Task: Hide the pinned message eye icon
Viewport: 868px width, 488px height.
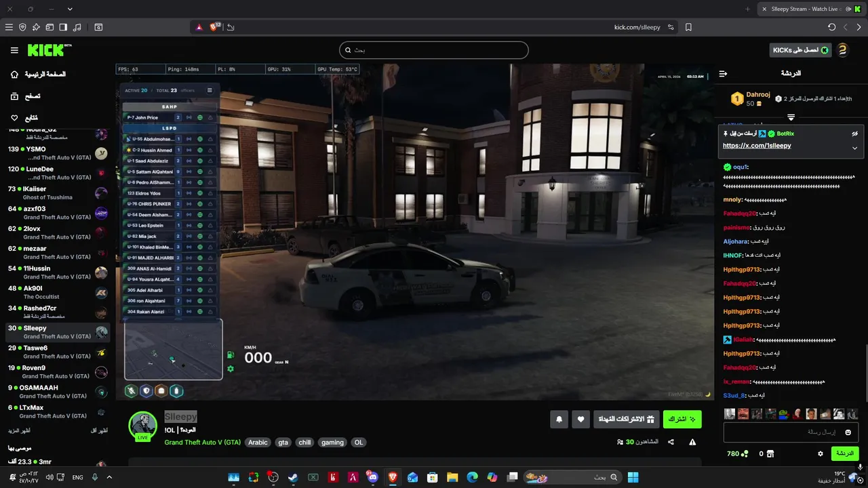Action: pyautogui.click(x=854, y=134)
